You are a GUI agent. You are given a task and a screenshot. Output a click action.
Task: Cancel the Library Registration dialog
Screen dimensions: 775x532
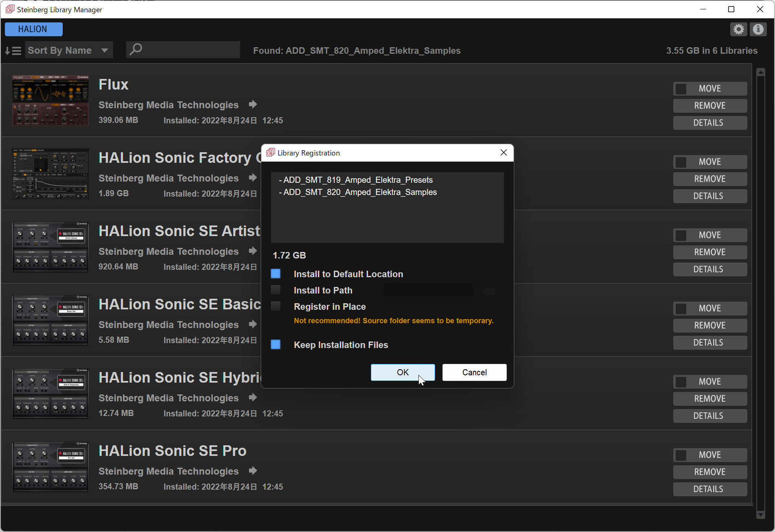point(474,372)
